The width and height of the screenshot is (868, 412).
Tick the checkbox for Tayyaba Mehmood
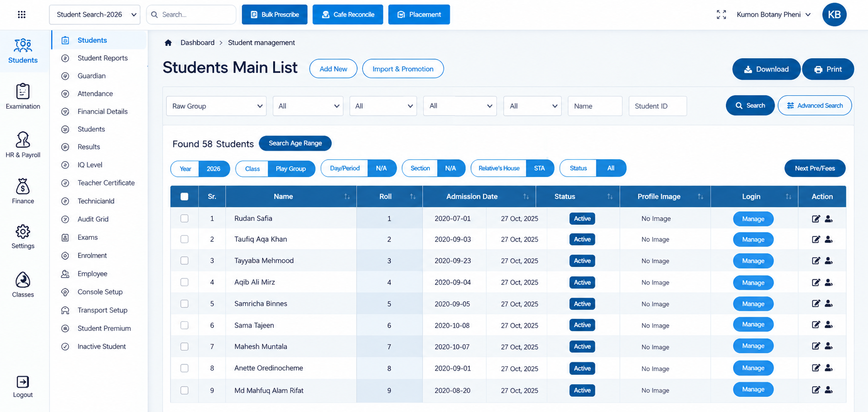tap(185, 261)
